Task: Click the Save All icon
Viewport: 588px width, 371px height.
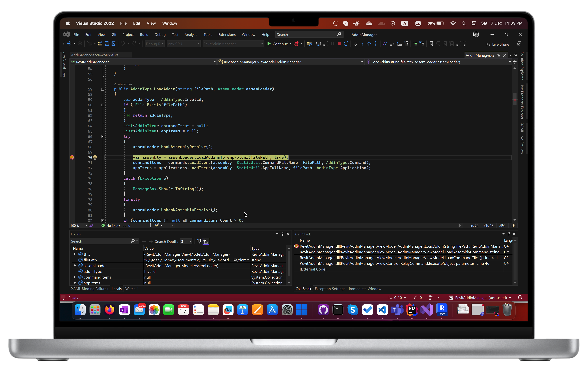Action: (114, 44)
